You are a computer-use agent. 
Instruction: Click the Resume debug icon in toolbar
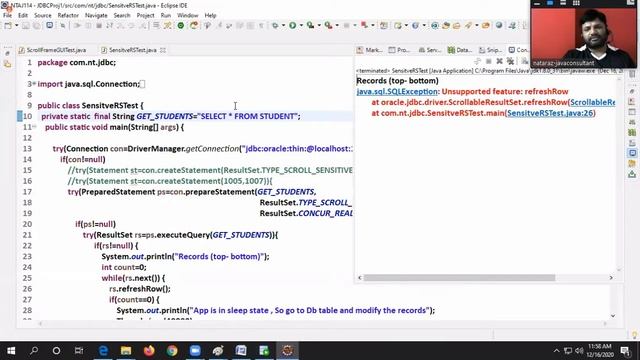77,25
